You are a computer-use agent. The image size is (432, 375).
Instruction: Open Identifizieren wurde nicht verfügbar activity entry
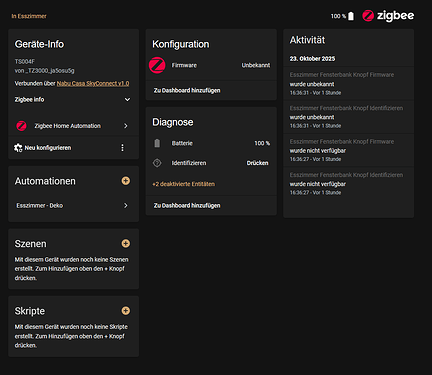(349, 184)
